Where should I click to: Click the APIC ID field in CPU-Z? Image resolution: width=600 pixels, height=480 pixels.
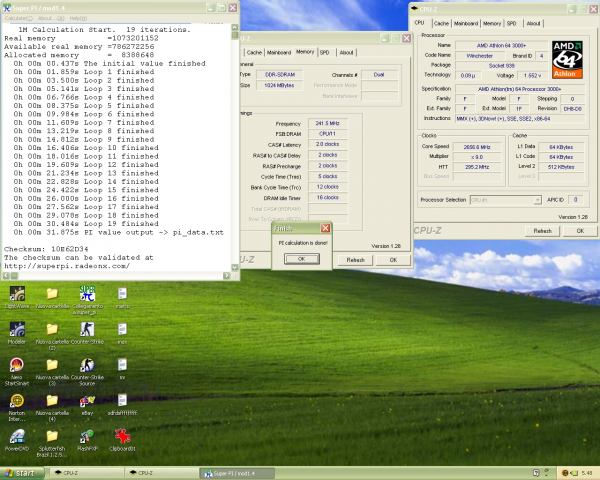point(575,200)
